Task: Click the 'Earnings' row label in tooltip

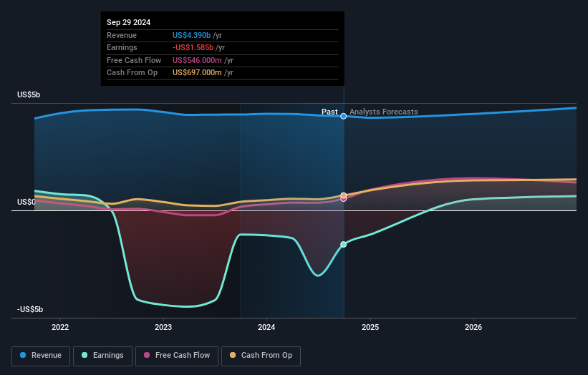Action: coord(122,47)
